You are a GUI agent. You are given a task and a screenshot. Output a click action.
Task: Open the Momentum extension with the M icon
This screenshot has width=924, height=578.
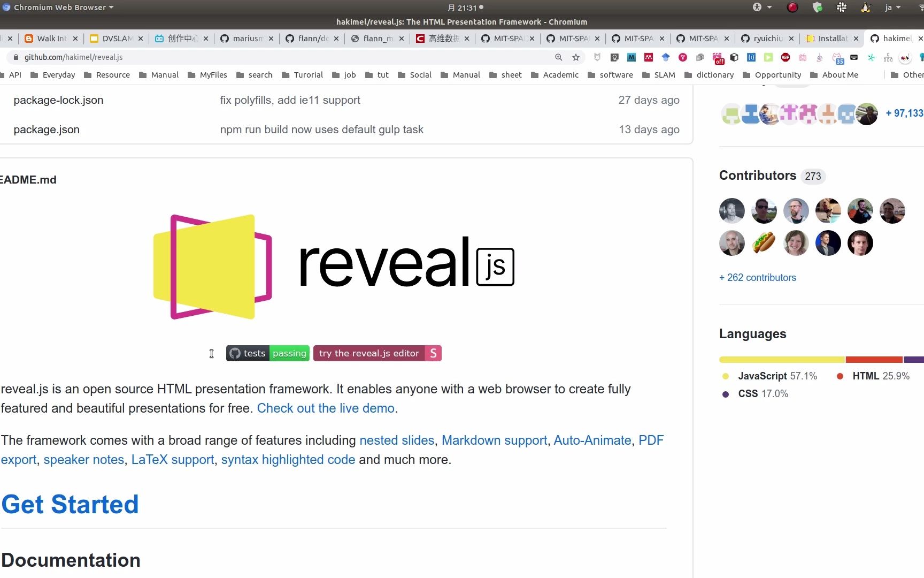point(631,57)
